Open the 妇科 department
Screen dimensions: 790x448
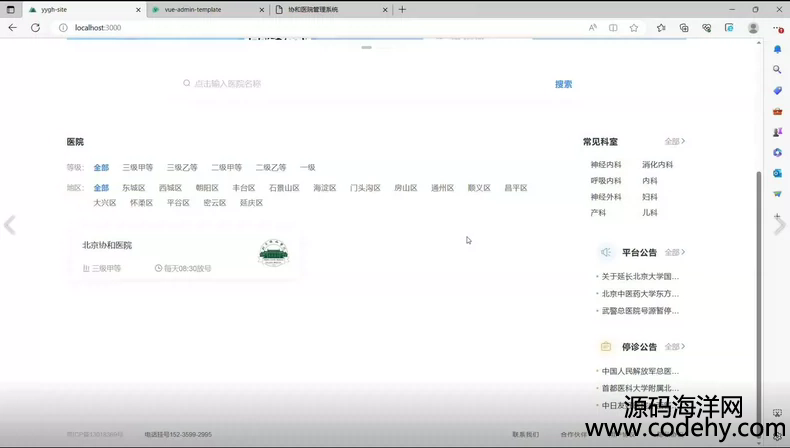click(x=650, y=197)
